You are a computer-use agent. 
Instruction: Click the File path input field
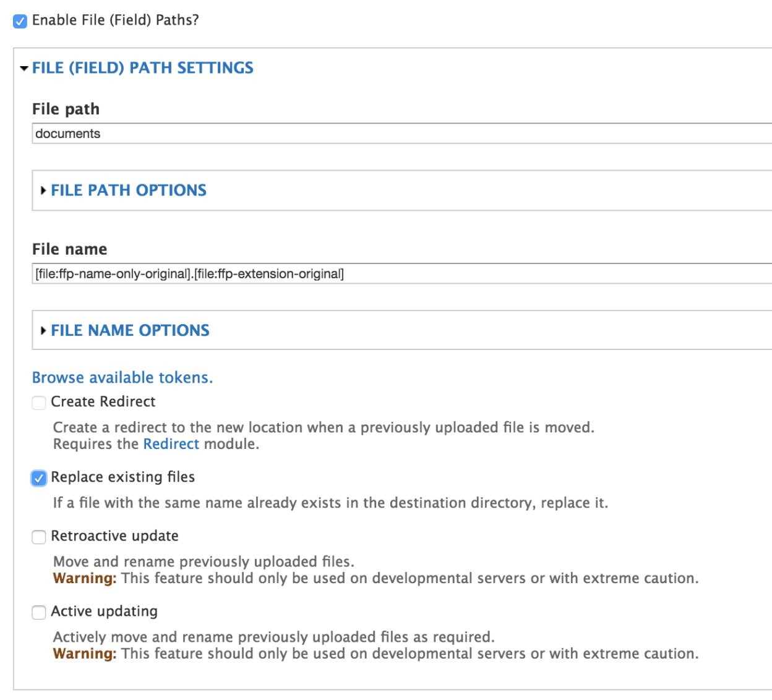coord(402,134)
